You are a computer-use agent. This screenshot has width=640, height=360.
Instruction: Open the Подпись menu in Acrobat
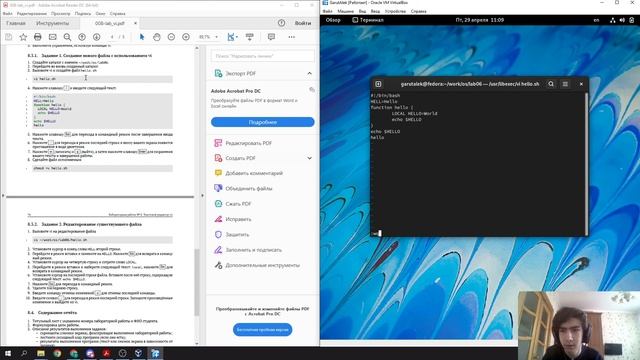83,13
